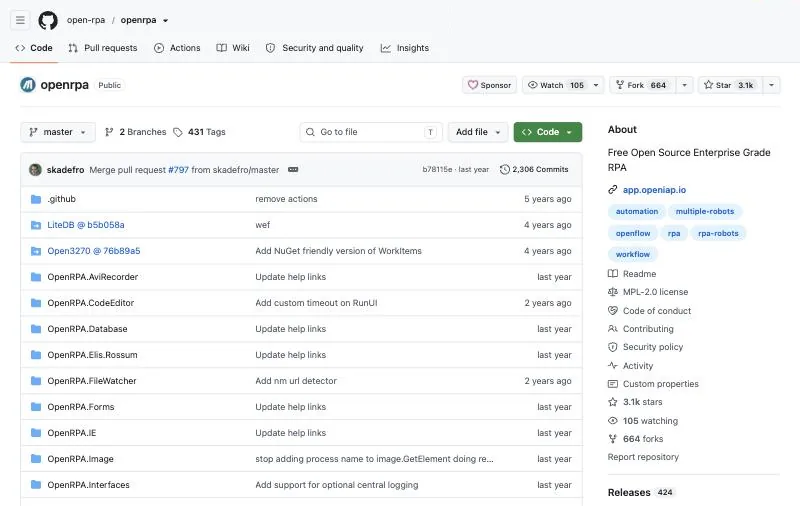The image size is (800, 506).
Task: Open the open-rpa organization link
Action: (86, 20)
